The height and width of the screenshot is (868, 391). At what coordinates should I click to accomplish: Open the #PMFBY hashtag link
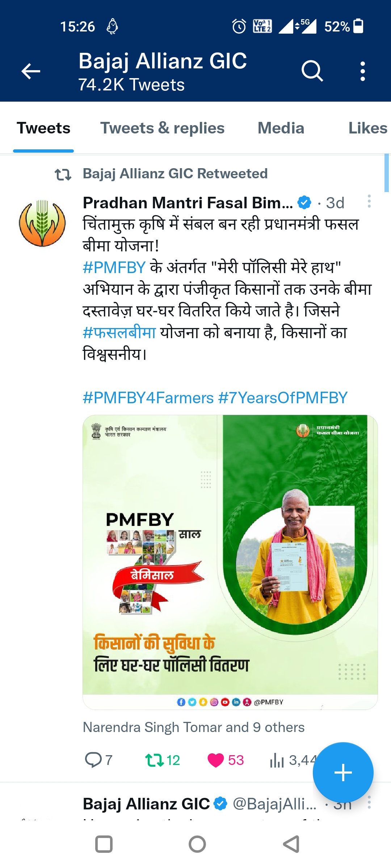114,268
